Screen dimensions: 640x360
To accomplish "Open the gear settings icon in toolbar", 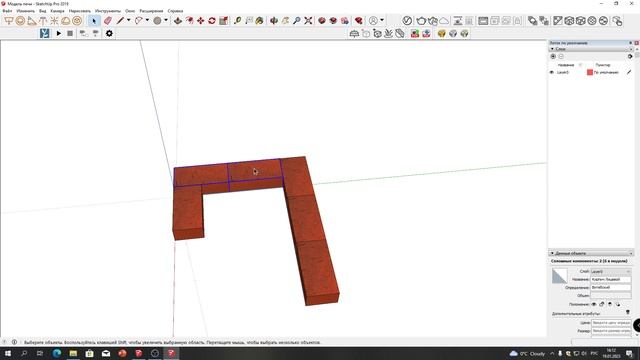I will click(109, 33).
